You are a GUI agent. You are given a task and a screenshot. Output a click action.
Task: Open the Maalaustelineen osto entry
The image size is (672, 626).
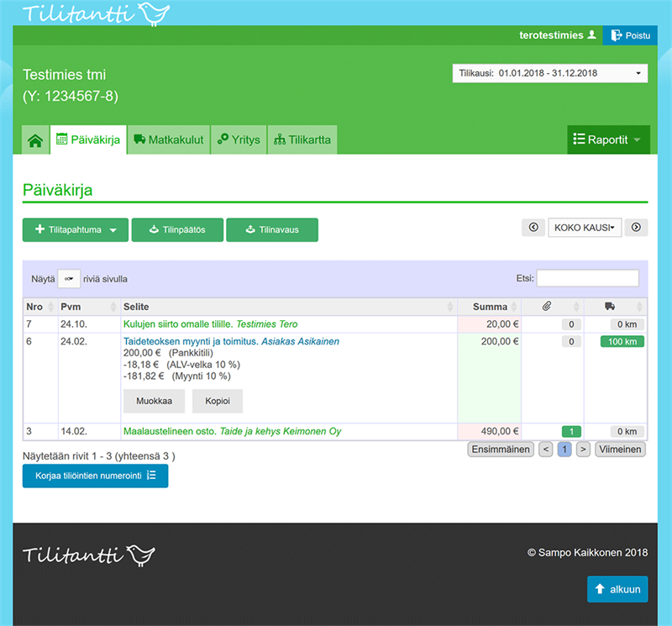pyautogui.click(x=171, y=431)
